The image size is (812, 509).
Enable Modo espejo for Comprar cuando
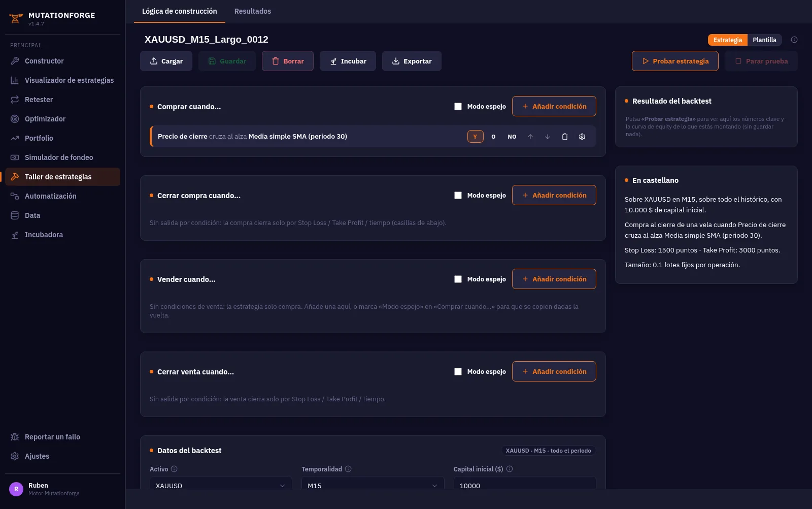(x=458, y=106)
